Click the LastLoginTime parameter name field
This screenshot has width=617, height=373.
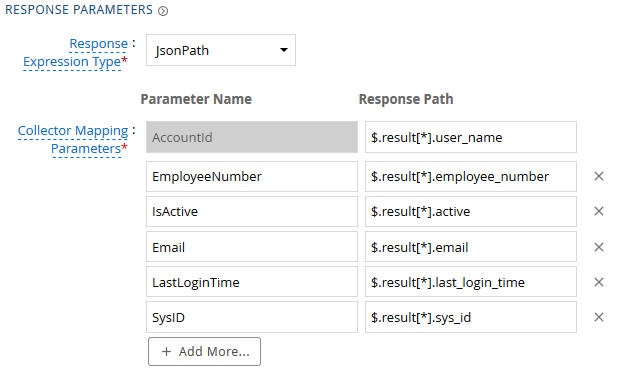[x=252, y=282]
